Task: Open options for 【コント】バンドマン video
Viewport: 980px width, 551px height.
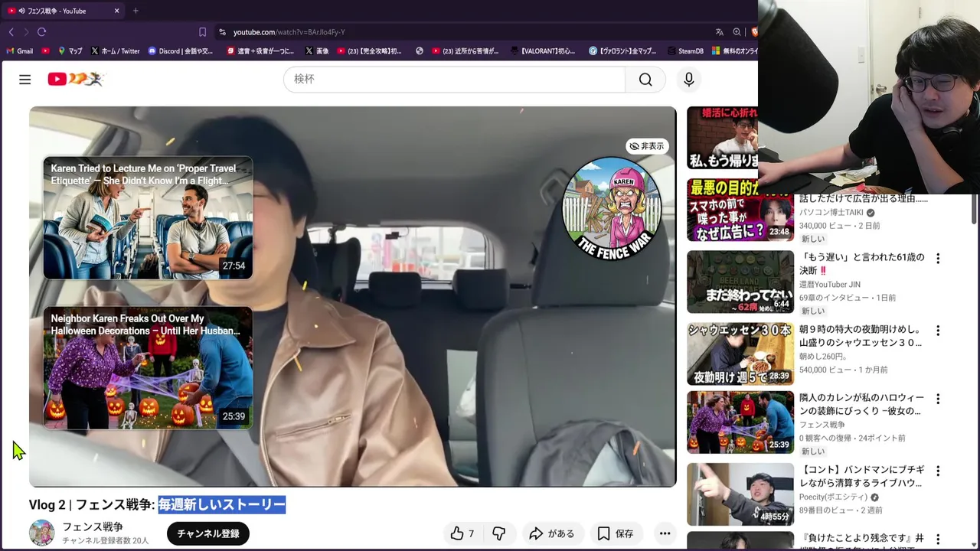Action: click(938, 471)
